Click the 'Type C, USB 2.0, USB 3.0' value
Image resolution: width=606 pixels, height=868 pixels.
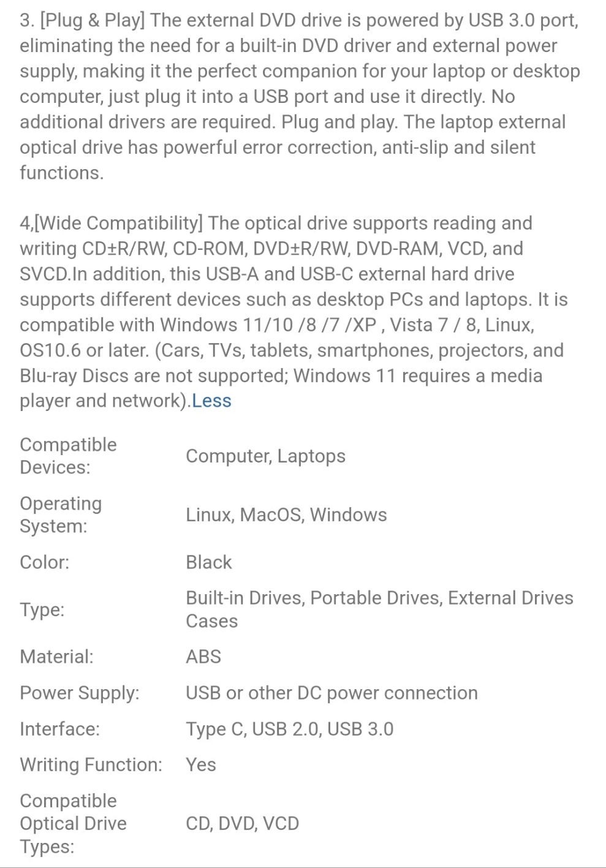[x=289, y=729]
